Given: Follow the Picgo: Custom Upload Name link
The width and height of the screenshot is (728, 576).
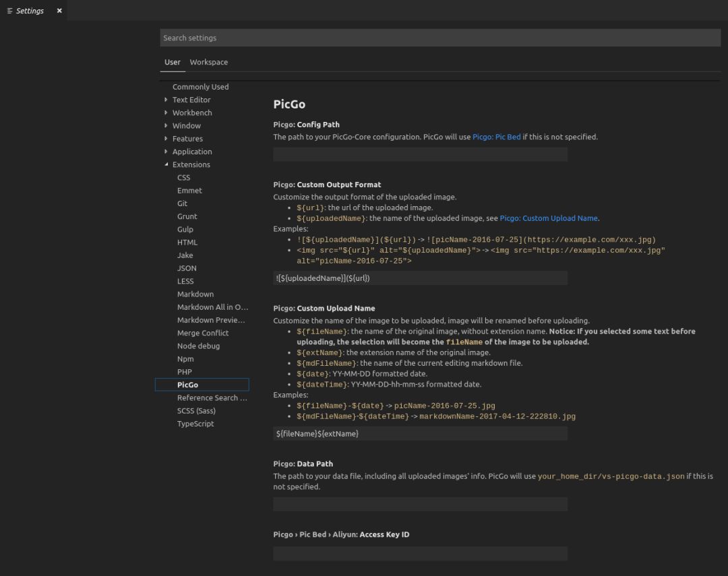Looking at the screenshot, I should 549,218.
